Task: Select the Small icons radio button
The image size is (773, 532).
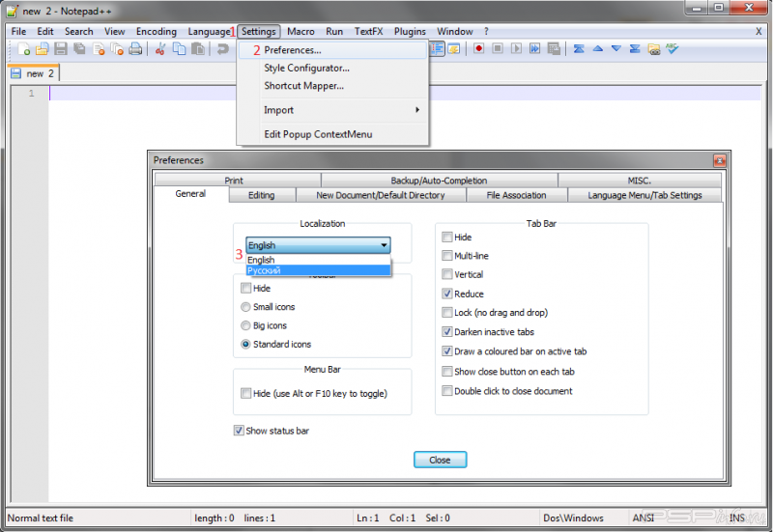Action: [245, 307]
